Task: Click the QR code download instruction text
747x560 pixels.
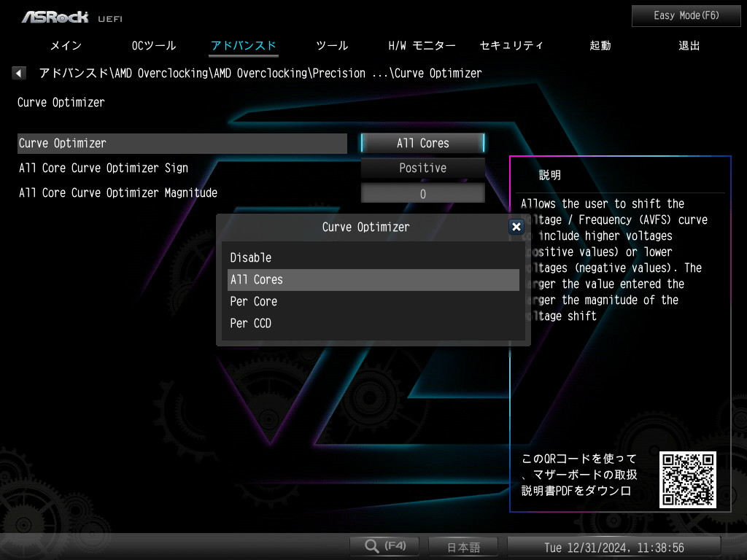Action: pyautogui.click(x=579, y=475)
